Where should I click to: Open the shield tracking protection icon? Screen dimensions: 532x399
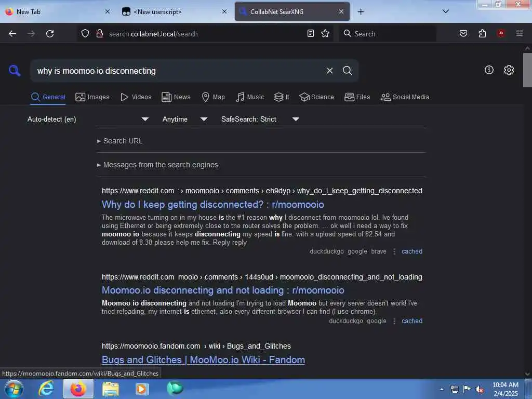click(x=85, y=33)
